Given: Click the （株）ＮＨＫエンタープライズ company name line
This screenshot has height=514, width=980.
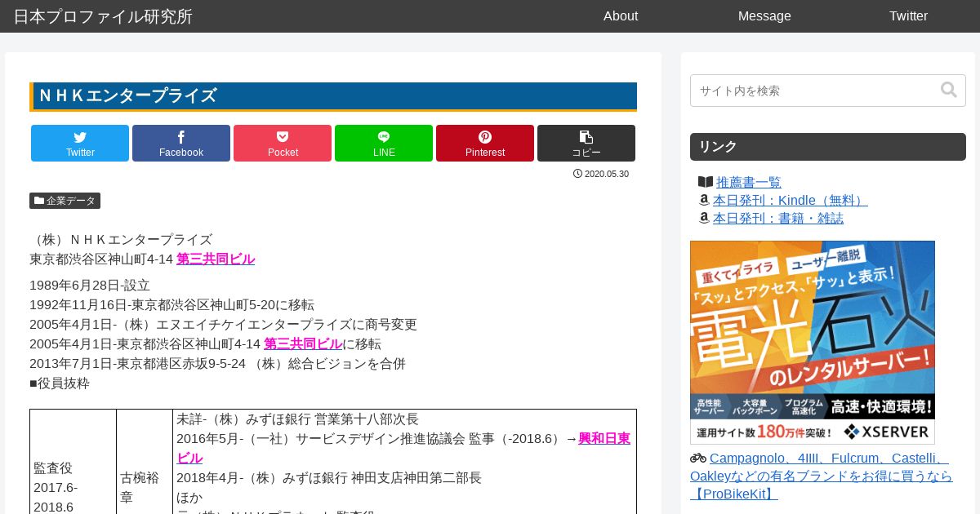Looking at the screenshot, I should 121,240.
